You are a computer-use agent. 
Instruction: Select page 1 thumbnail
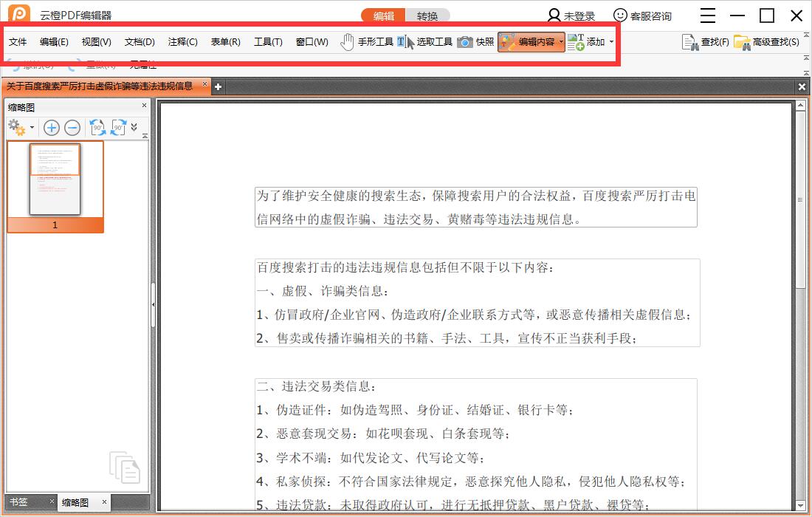[x=55, y=187]
